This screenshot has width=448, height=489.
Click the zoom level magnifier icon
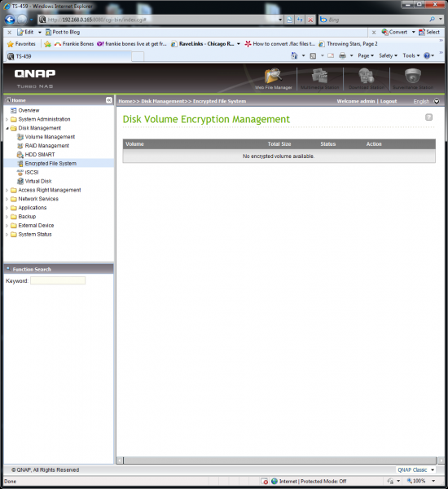pyautogui.click(x=410, y=481)
